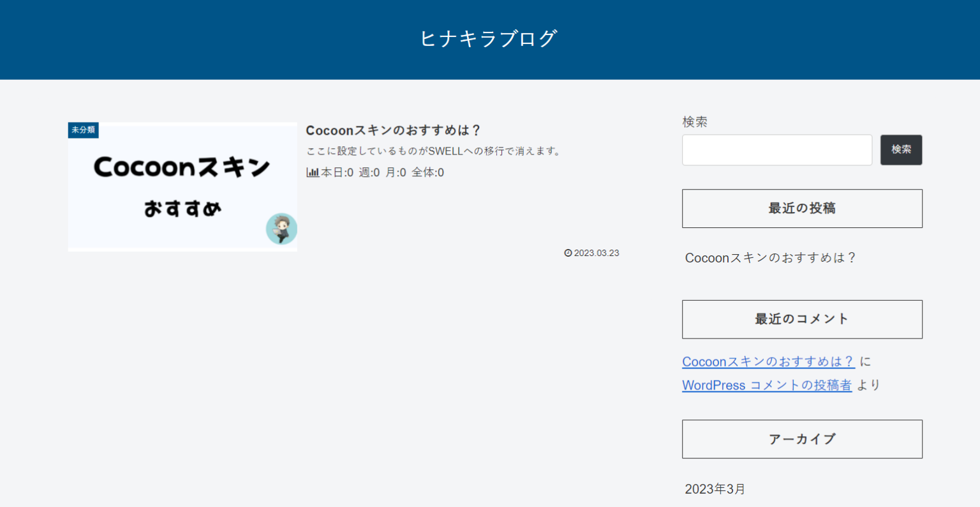The image size is (980, 507).
Task: Click the アーカイブ widget heading
Action: coord(801,439)
